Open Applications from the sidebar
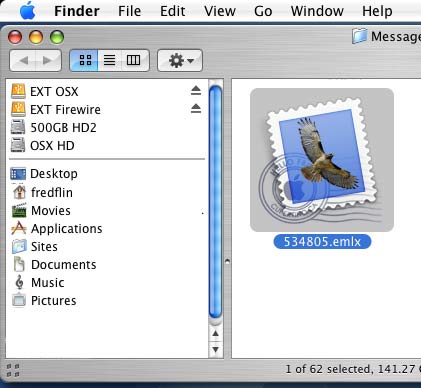421x388 pixels. 57,229
